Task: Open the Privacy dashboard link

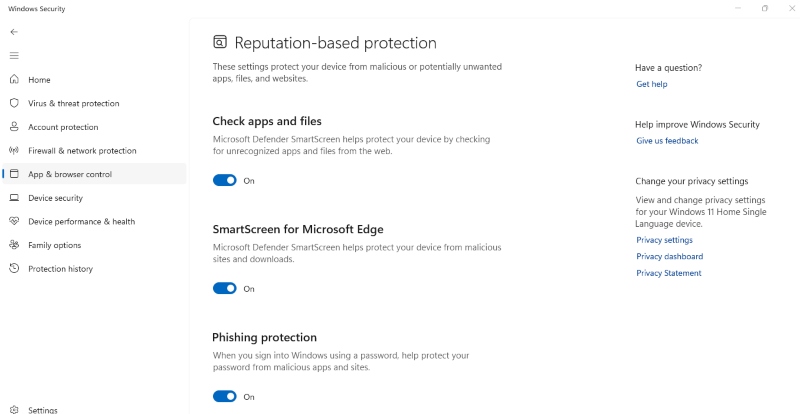Action: (x=669, y=257)
